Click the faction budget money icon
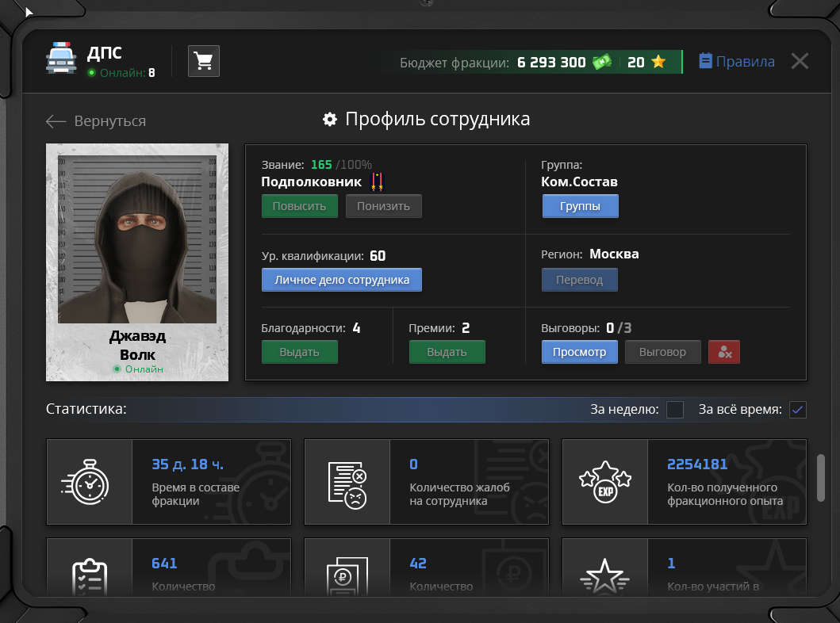The width and height of the screenshot is (840, 623). pos(602,62)
